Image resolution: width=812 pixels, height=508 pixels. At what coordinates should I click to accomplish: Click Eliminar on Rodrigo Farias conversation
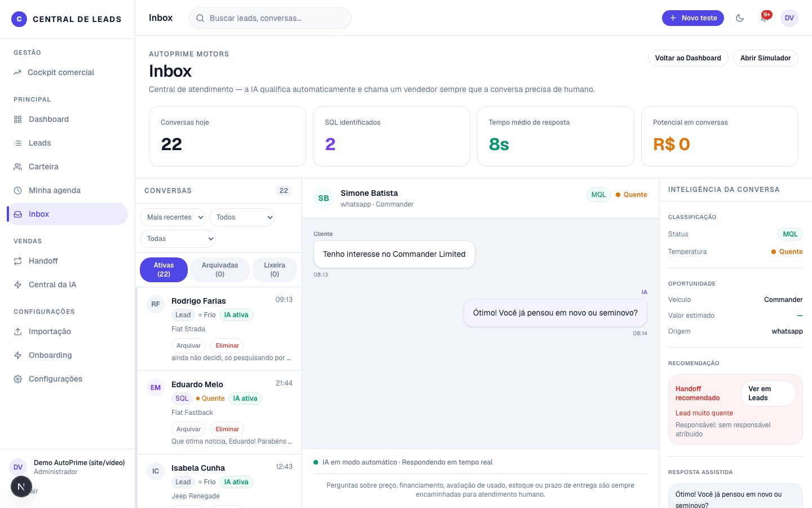click(x=227, y=346)
